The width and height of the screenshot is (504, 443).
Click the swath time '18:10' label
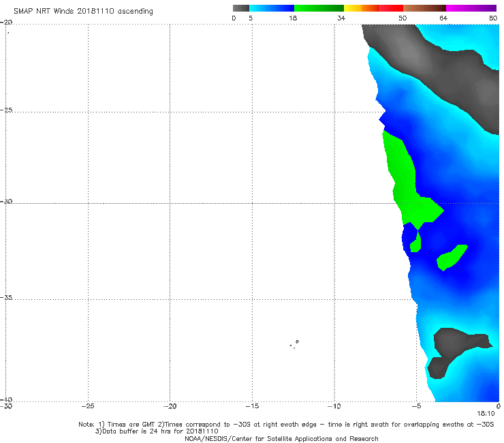tap(486, 414)
